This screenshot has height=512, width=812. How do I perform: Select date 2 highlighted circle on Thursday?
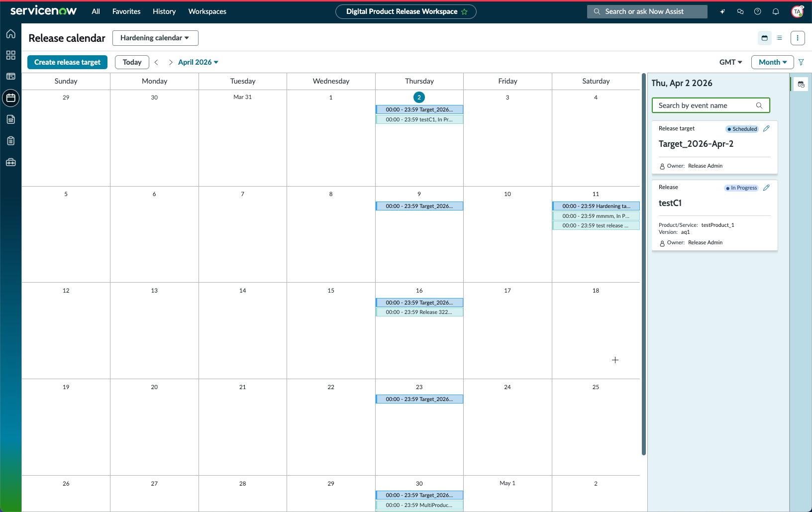419,98
